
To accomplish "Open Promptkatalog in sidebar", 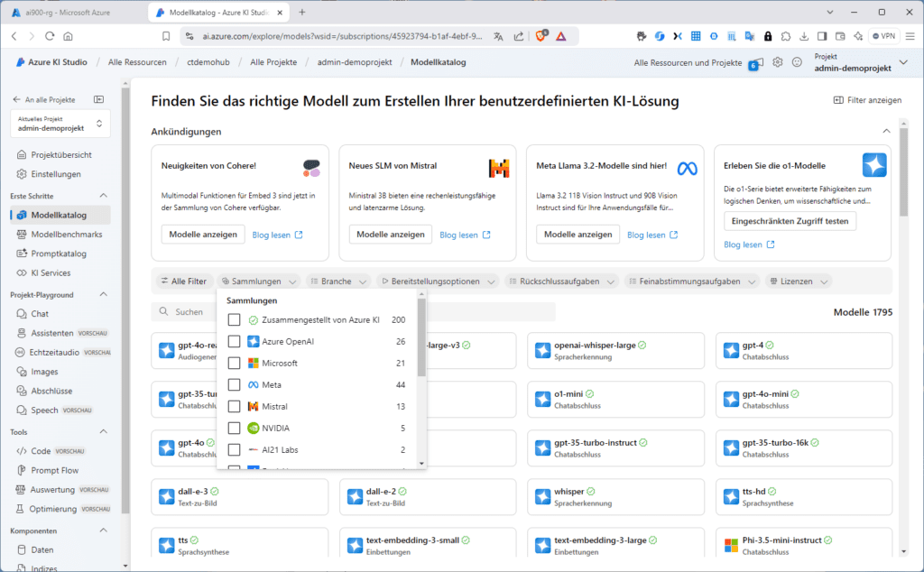I will click(60, 254).
